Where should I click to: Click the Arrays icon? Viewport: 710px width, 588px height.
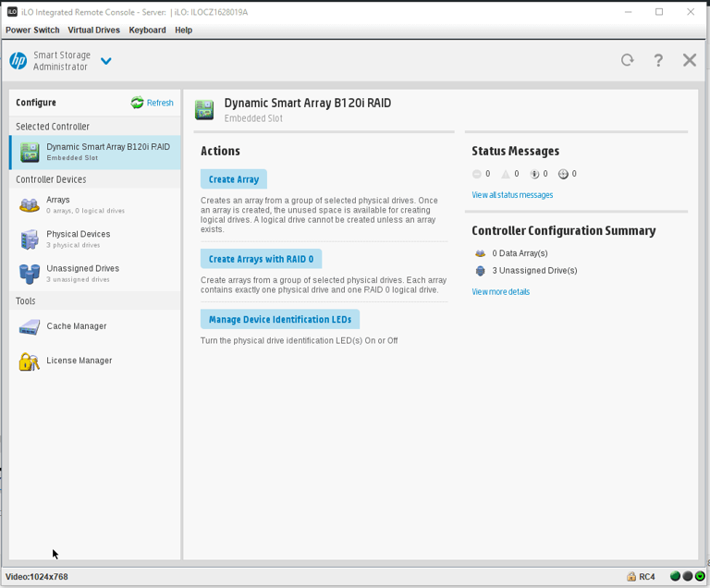coord(30,205)
